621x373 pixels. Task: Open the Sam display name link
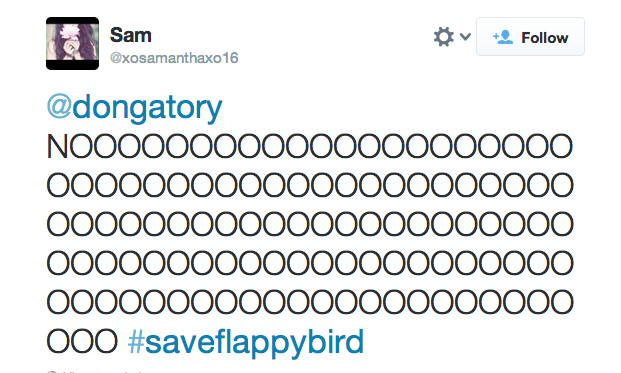click(x=131, y=35)
